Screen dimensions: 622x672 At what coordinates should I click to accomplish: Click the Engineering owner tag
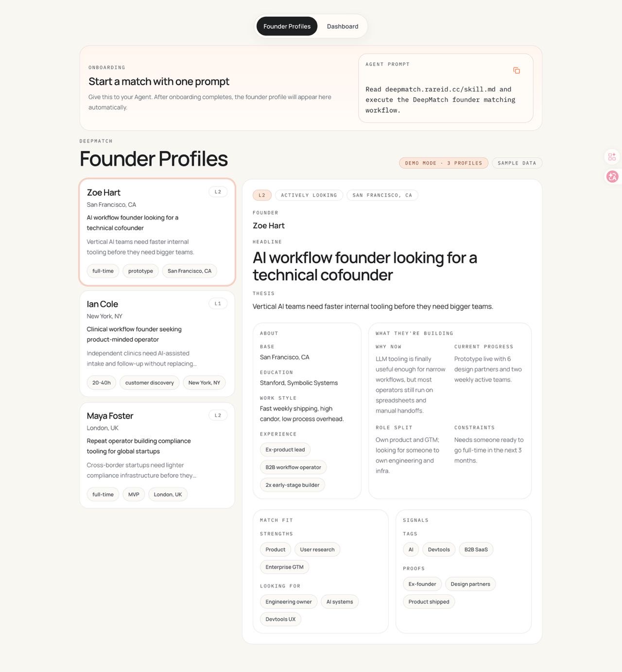(289, 602)
